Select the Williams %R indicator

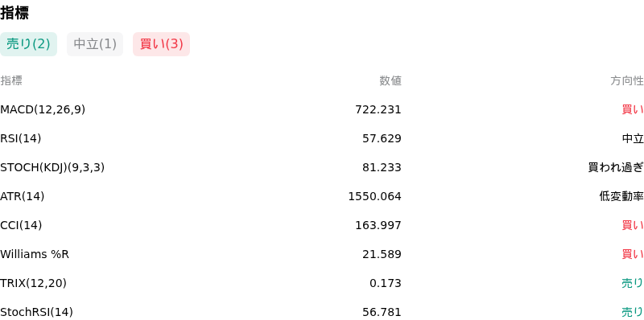35,254
